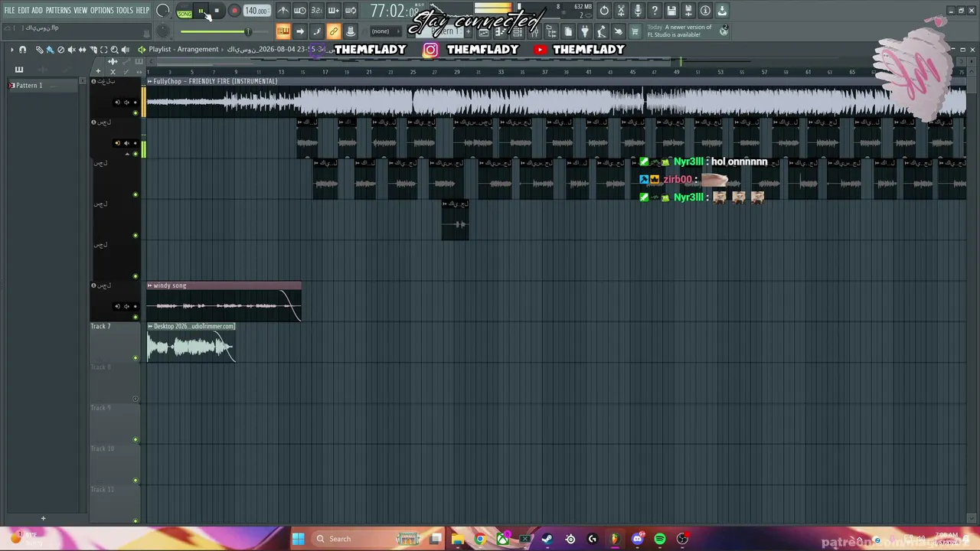
Task: Select the Delete tool in Playlist
Action: (x=61, y=50)
